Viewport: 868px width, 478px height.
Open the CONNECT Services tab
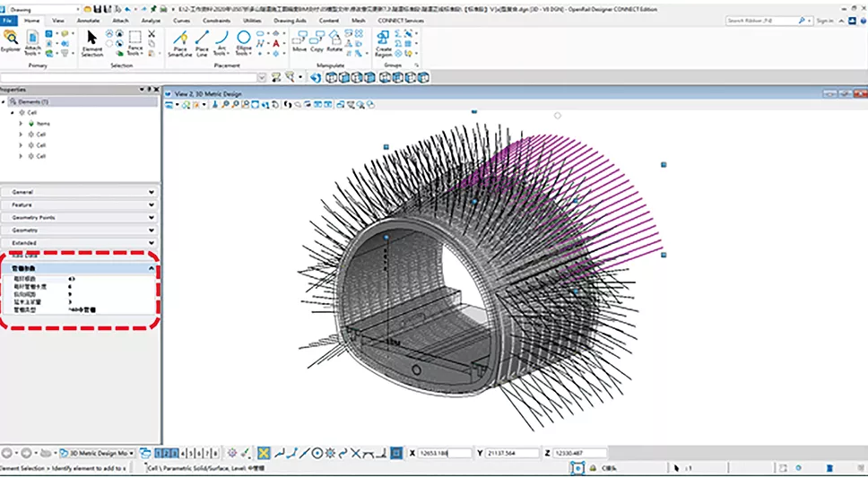(x=401, y=21)
